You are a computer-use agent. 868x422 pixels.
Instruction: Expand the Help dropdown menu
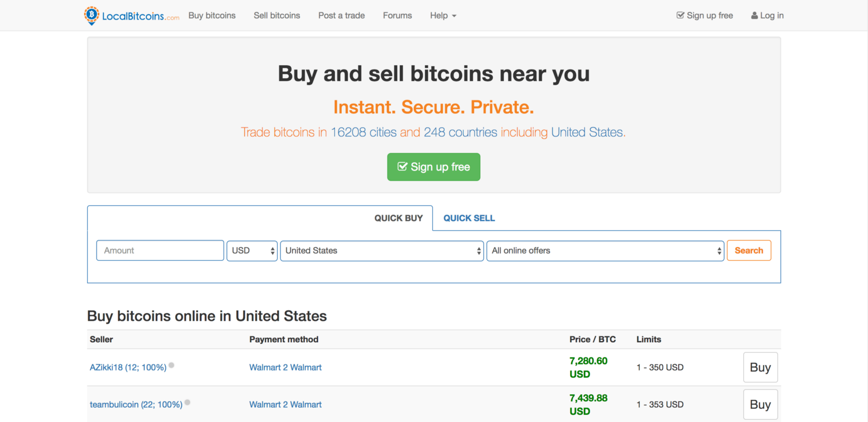tap(443, 15)
